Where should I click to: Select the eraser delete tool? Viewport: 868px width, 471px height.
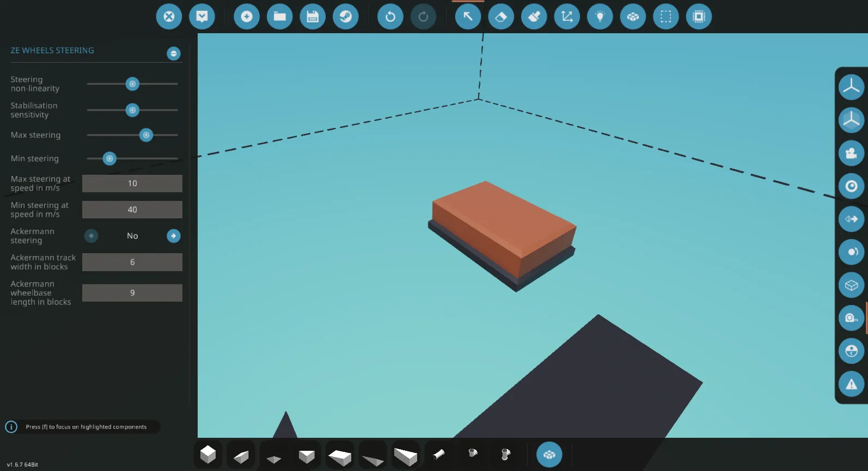501,16
